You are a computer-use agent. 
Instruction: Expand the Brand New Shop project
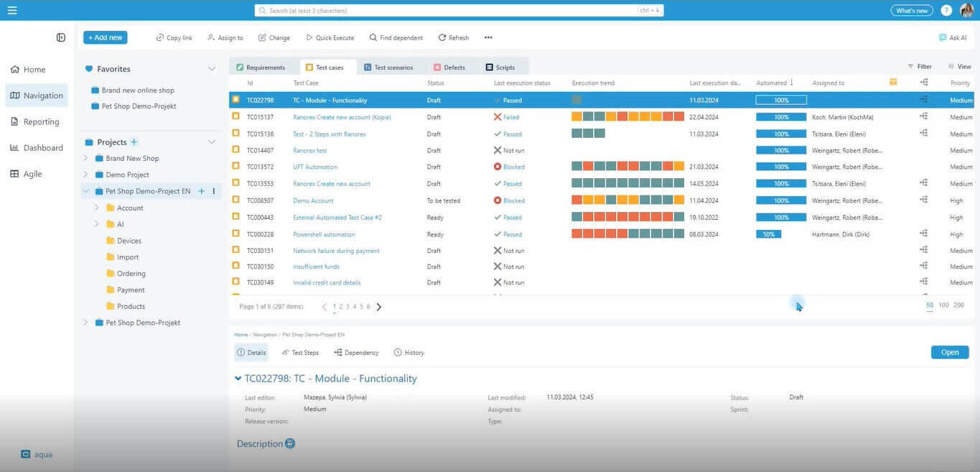point(85,158)
